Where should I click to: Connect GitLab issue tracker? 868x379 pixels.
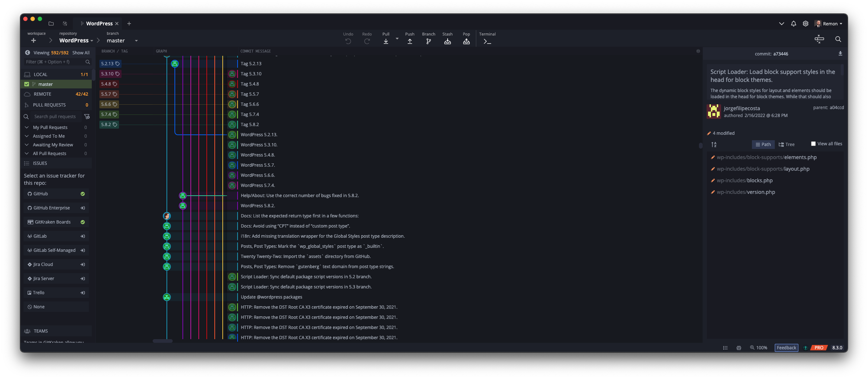pyautogui.click(x=56, y=236)
